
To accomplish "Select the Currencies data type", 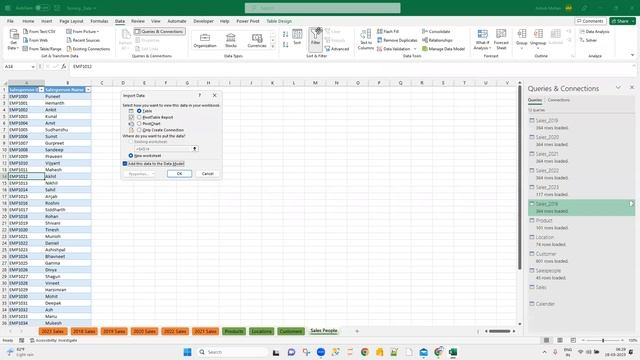I will click(x=257, y=40).
